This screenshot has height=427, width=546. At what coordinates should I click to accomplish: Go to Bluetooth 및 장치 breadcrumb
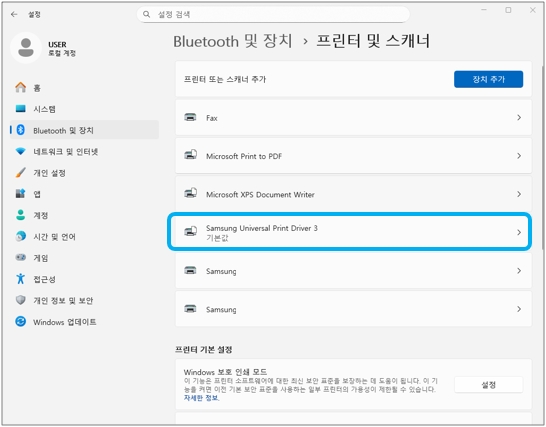(233, 41)
